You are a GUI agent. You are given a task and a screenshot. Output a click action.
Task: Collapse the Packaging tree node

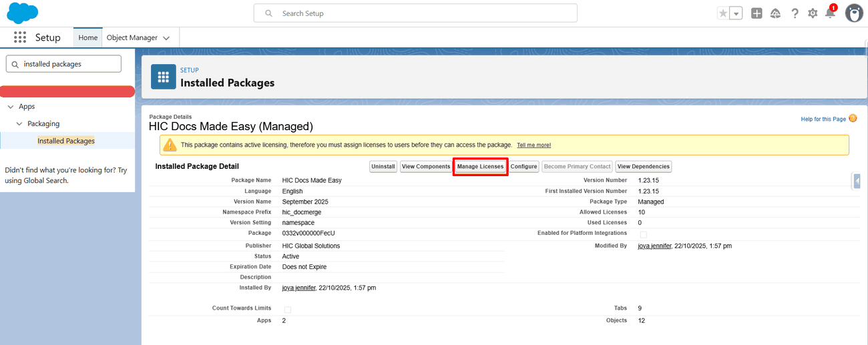click(19, 124)
